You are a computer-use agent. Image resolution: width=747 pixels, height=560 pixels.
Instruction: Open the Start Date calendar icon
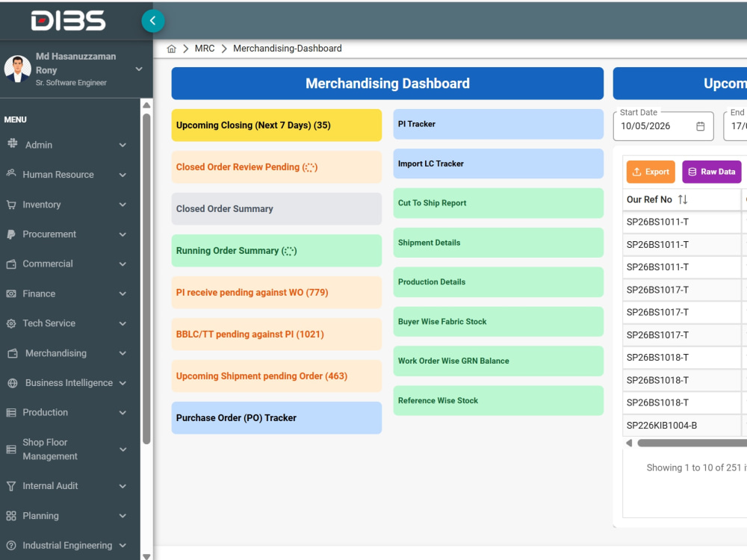[x=701, y=126]
